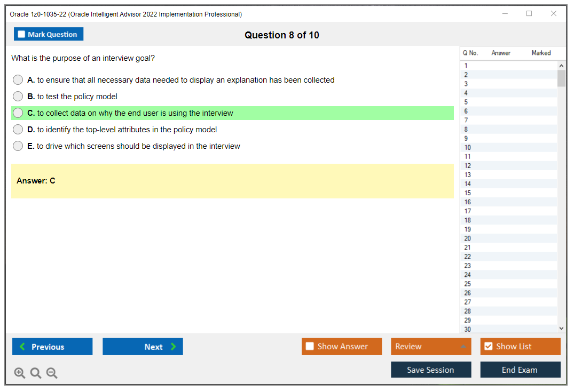Select answer option A radio button

click(x=18, y=79)
